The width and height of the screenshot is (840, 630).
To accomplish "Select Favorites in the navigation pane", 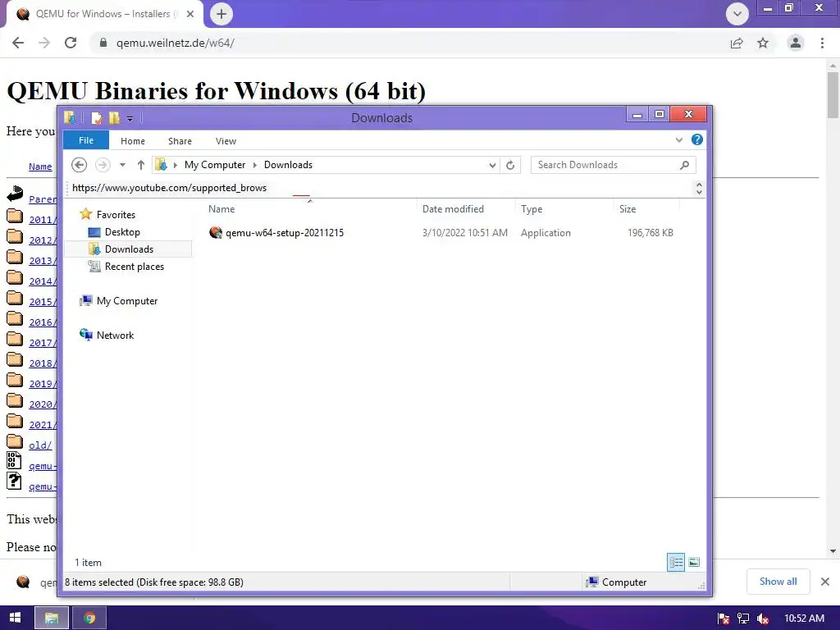I will point(116,215).
